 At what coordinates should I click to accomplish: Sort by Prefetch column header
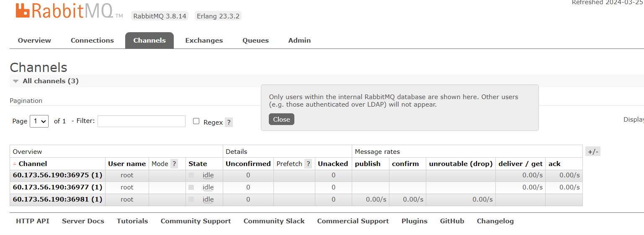point(289,164)
